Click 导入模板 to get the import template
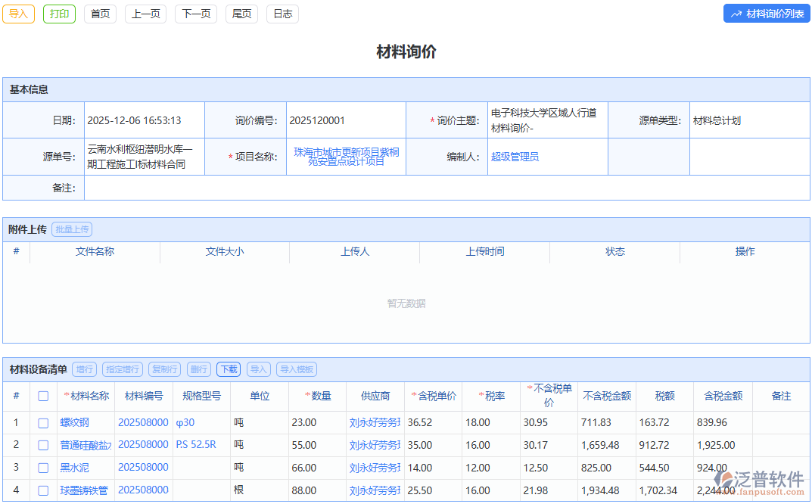The image size is (812, 504). pyautogui.click(x=296, y=369)
